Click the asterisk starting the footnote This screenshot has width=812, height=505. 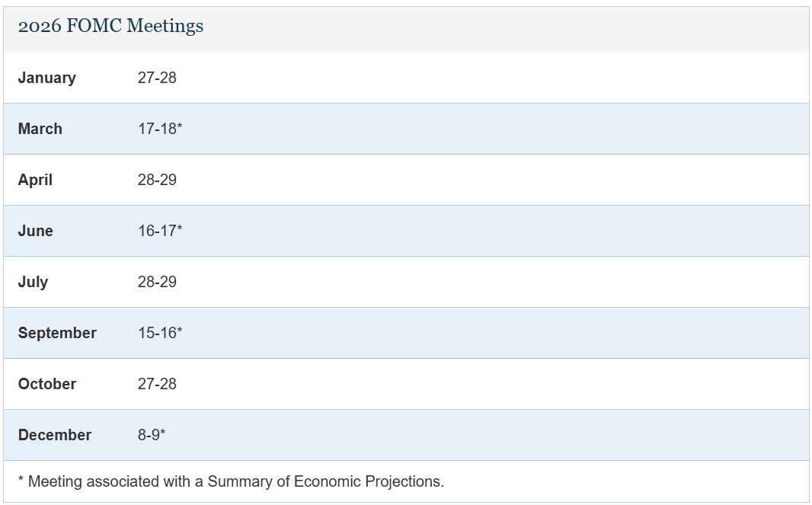click(x=21, y=480)
